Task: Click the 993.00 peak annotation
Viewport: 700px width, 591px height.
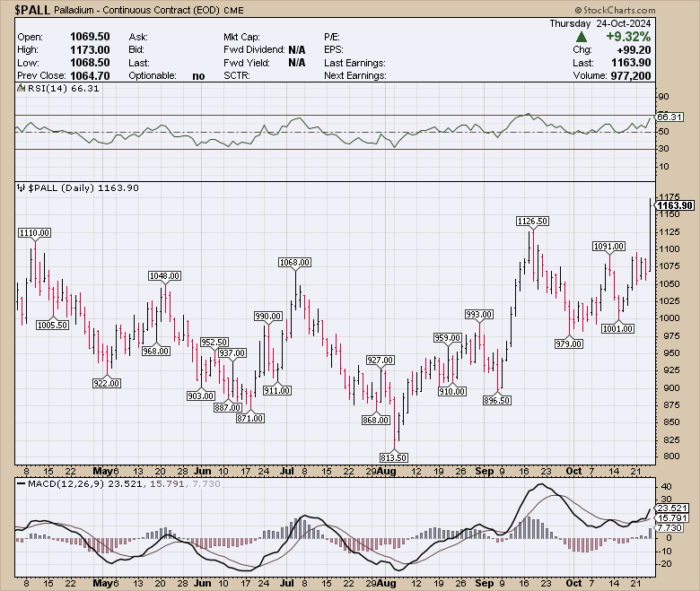Action: [x=479, y=315]
